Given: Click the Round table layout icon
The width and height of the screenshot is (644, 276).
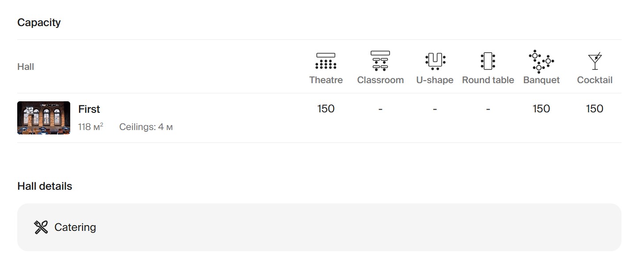Looking at the screenshot, I should pyautogui.click(x=488, y=61).
